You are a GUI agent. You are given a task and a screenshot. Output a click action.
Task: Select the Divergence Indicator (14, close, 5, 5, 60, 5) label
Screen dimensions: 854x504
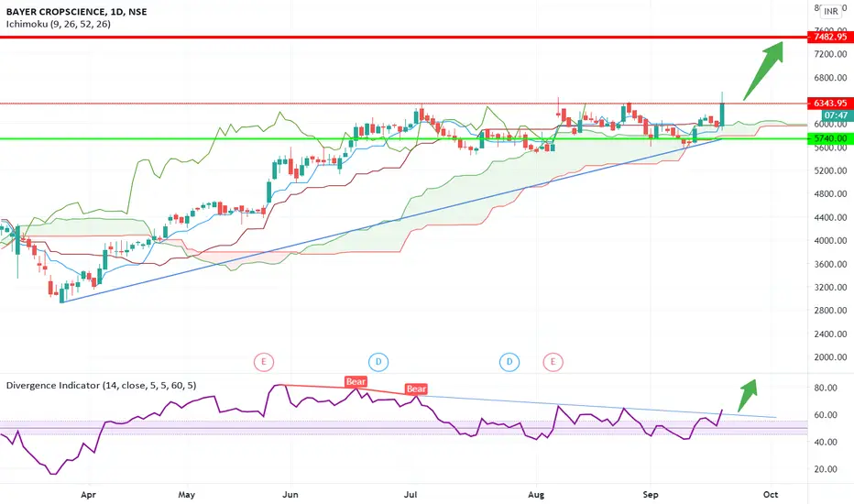[102, 385]
